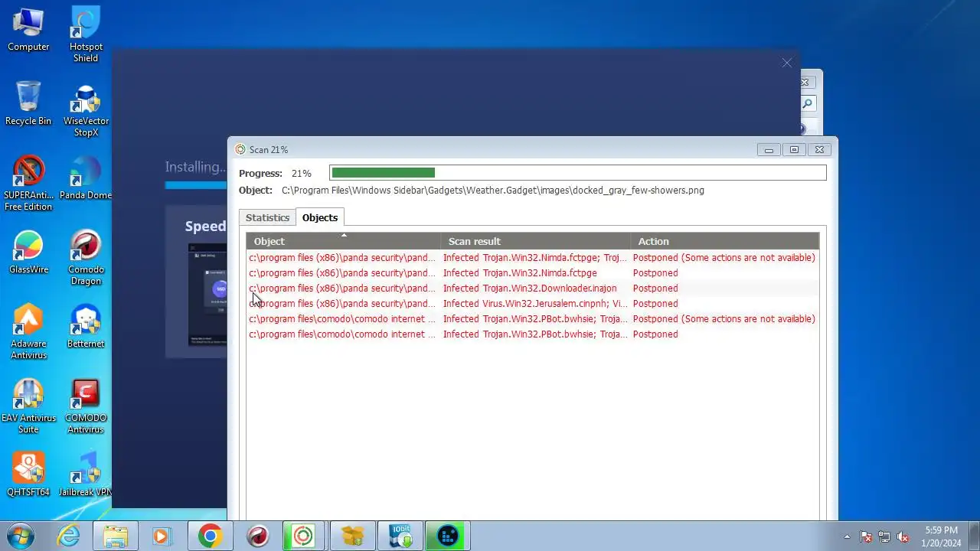Launch Google Chrome from the taskbar
The height and width of the screenshot is (551, 980).
click(210, 536)
